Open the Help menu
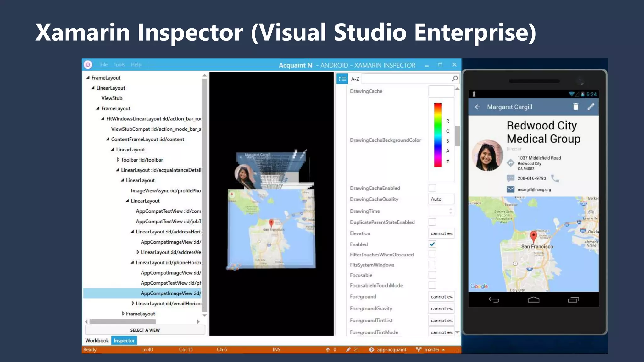The height and width of the screenshot is (362, 644). (136, 65)
